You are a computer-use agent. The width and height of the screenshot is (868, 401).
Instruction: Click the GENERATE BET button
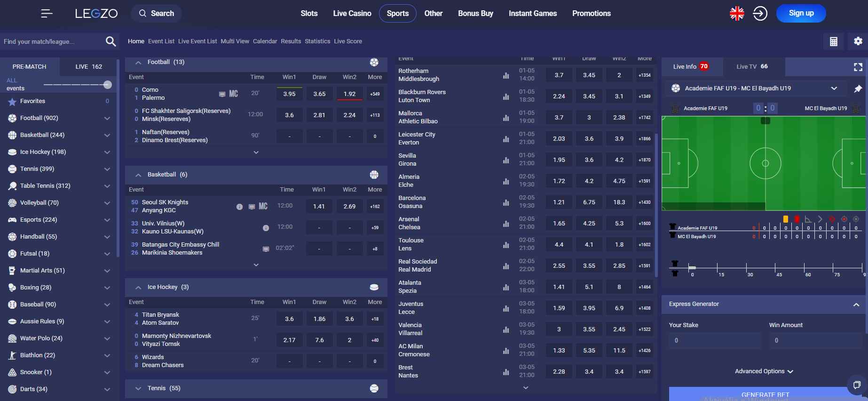click(x=765, y=394)
